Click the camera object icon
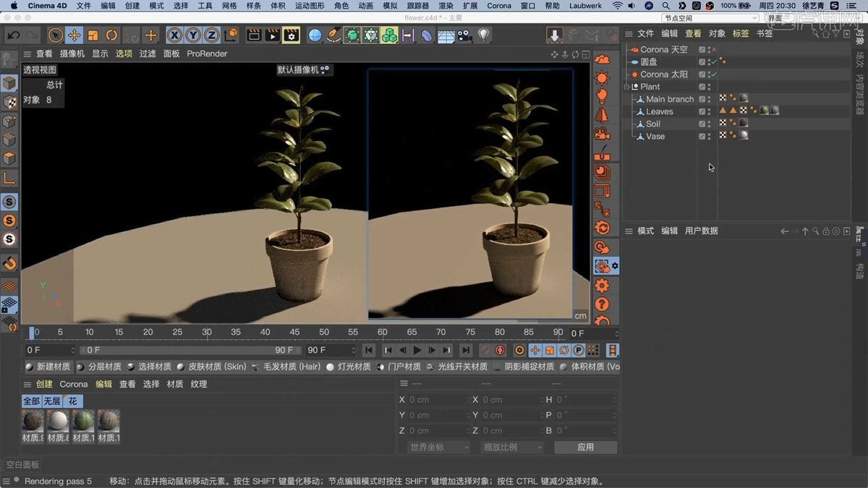The width and height of the screenshot is (868, 488). pyautogui.click(x=465, y=35)
